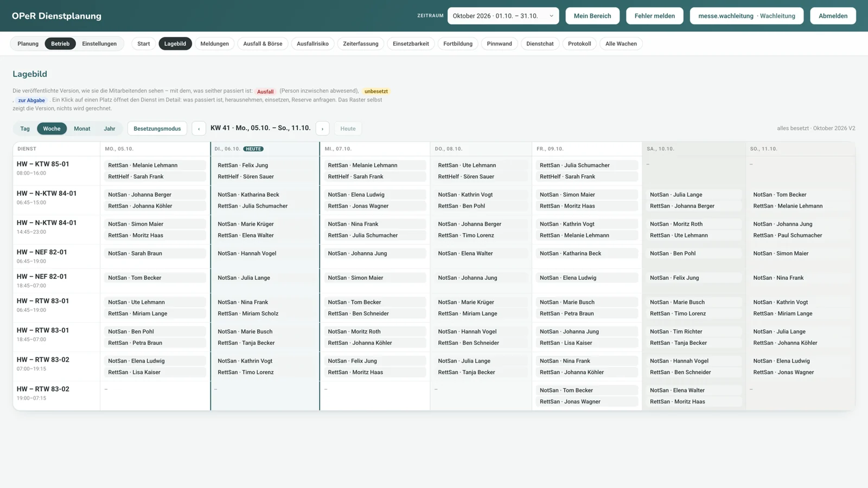Open messe.wachleitung account menu
Image resolution: width=868 pixels, height=488 pixels.
coord(746,16)
